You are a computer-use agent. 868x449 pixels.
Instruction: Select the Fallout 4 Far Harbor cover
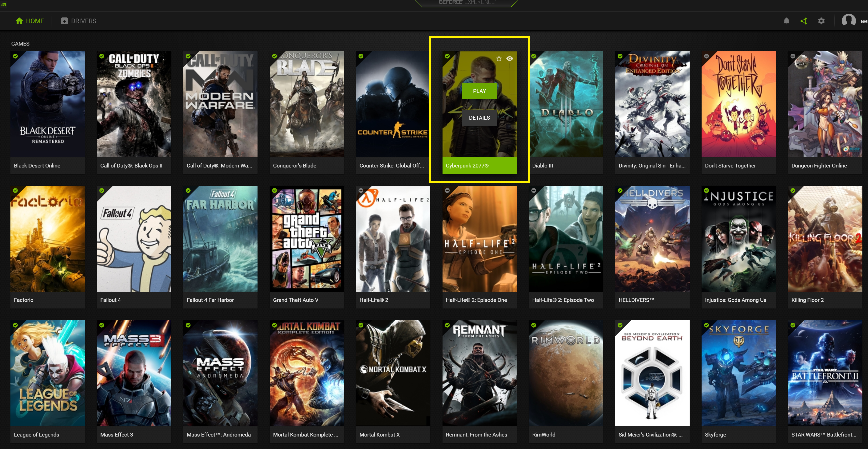click(220, 239)
